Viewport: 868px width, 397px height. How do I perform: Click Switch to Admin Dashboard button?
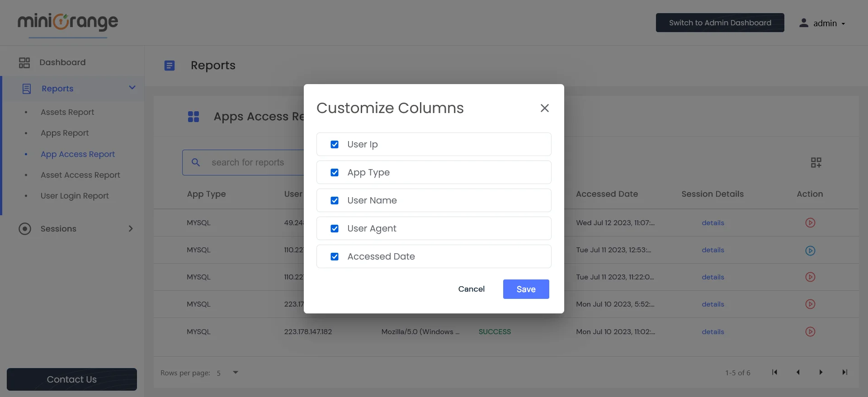pyautogui.click(x=720, y=23)
